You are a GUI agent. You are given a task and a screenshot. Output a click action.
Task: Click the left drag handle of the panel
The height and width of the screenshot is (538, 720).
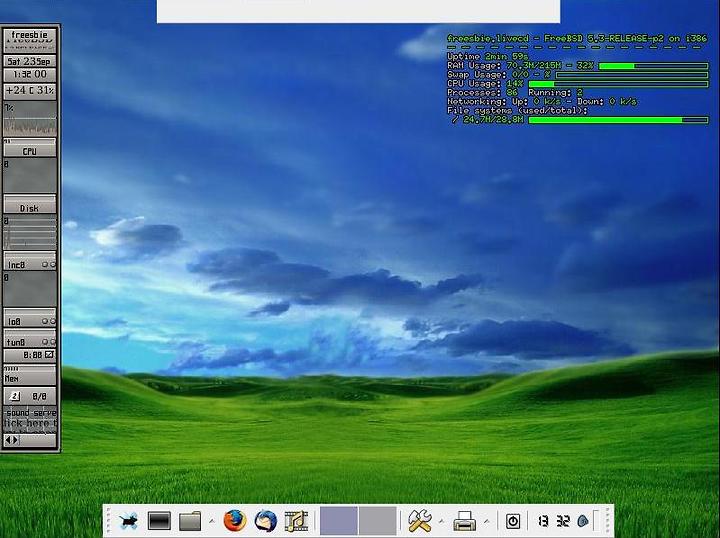point(108,521)
